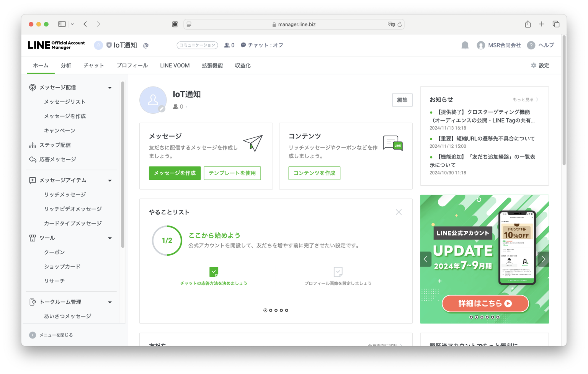The image size is (588, 374).
Task: Collapse the メッセージアイテム section
Action: tap(110, 180)
